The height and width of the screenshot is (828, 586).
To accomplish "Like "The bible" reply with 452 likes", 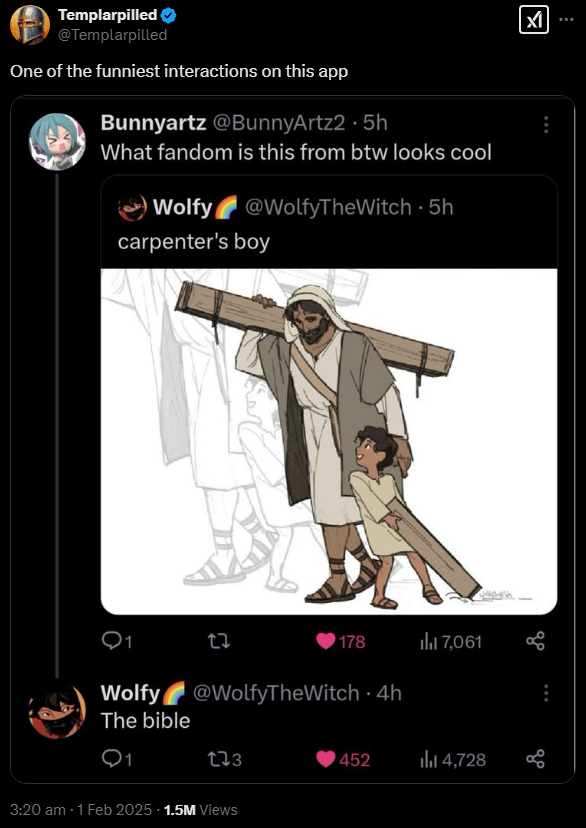I will pos(343,759).
